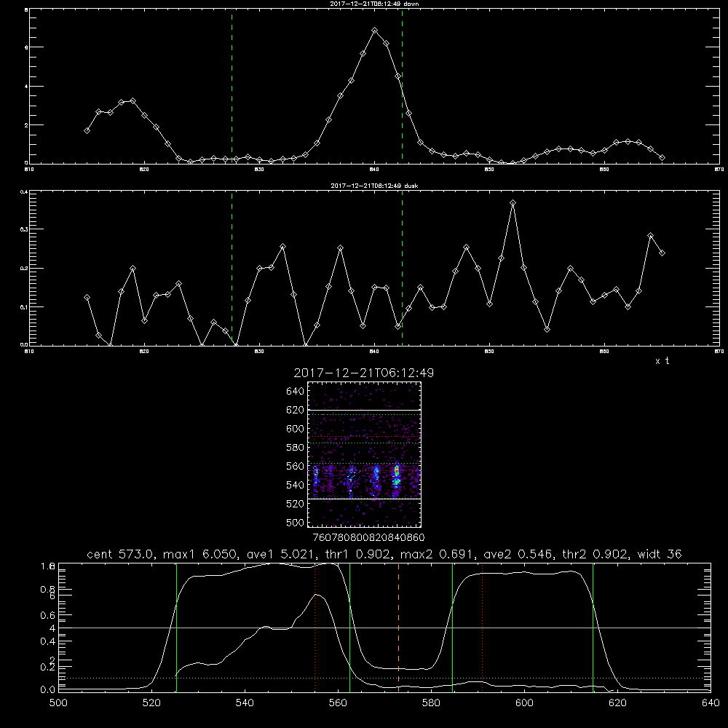The width and height of the screenshot is (728, 728).
Task: Click the 'ave2 0.546' value in the stats line
Action: coord(518,554)
